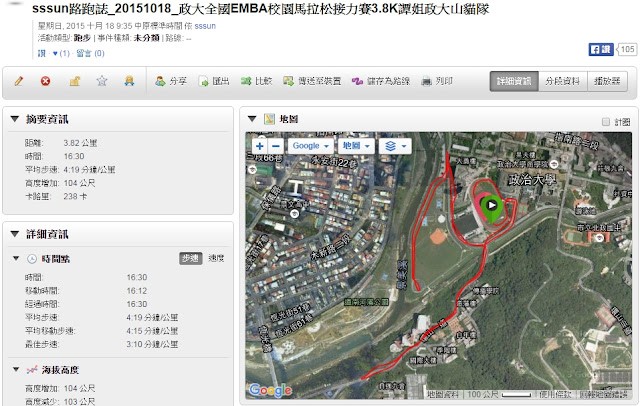
Task: Click the 匯出 export icon
Action: click(203, 81)
